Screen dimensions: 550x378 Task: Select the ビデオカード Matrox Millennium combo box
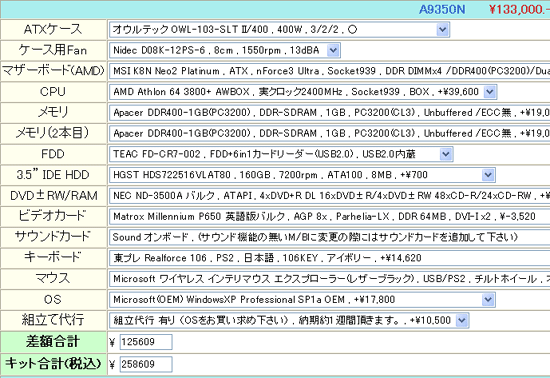pos(329,217)
